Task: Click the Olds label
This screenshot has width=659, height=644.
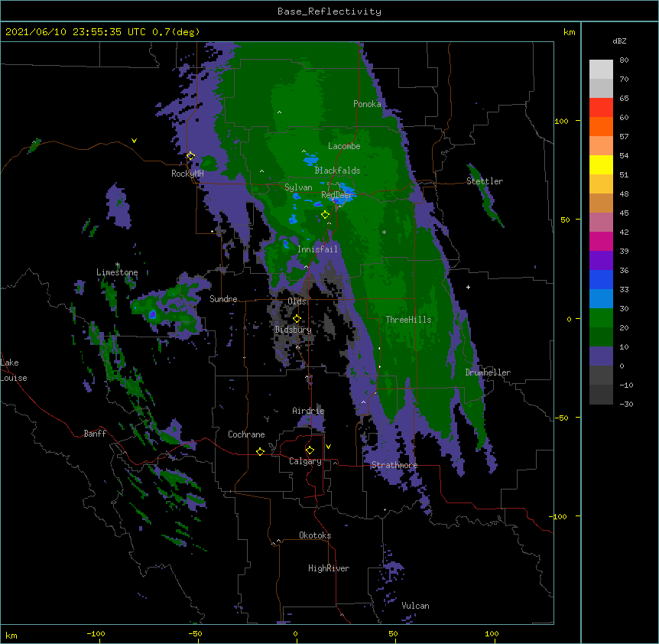Action: pos(297,301)
